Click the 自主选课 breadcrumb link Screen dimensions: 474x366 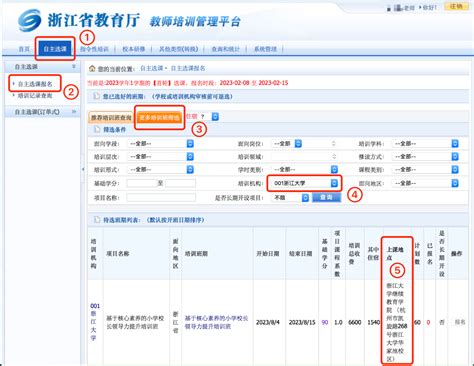pos(152,68)
